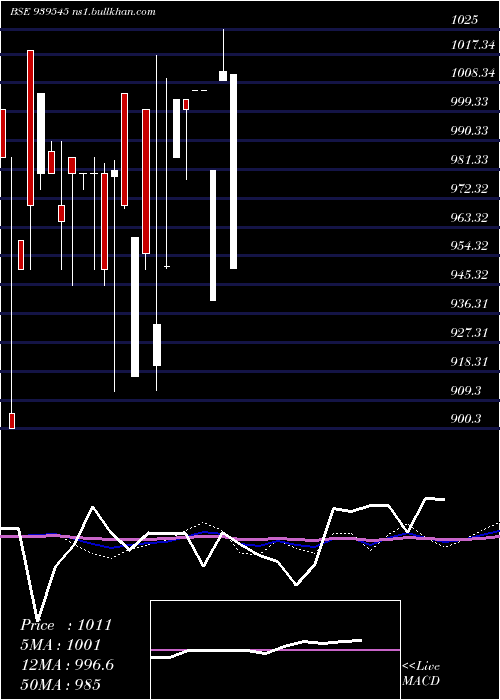This screenshot has height=700, width=500.
Task: Click the small red candle at 900.3 level
Action: pyautogui.click(x=12, y=421)
